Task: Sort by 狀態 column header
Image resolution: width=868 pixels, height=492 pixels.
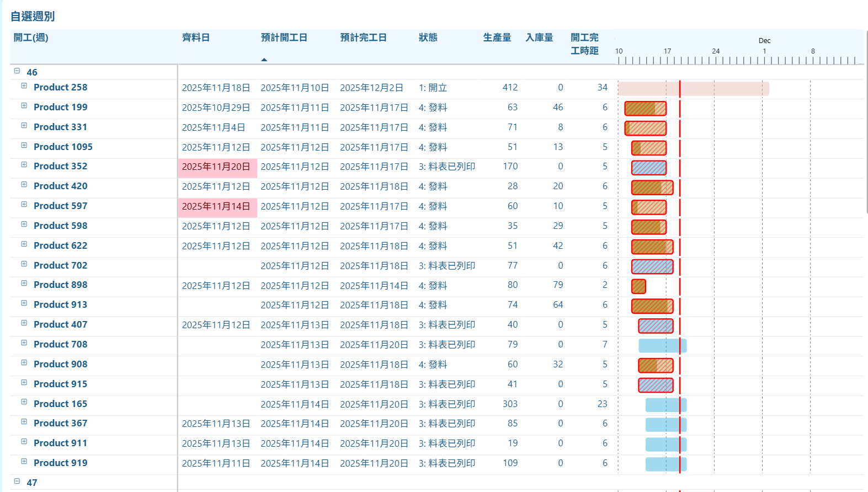Action: [428, 38]
